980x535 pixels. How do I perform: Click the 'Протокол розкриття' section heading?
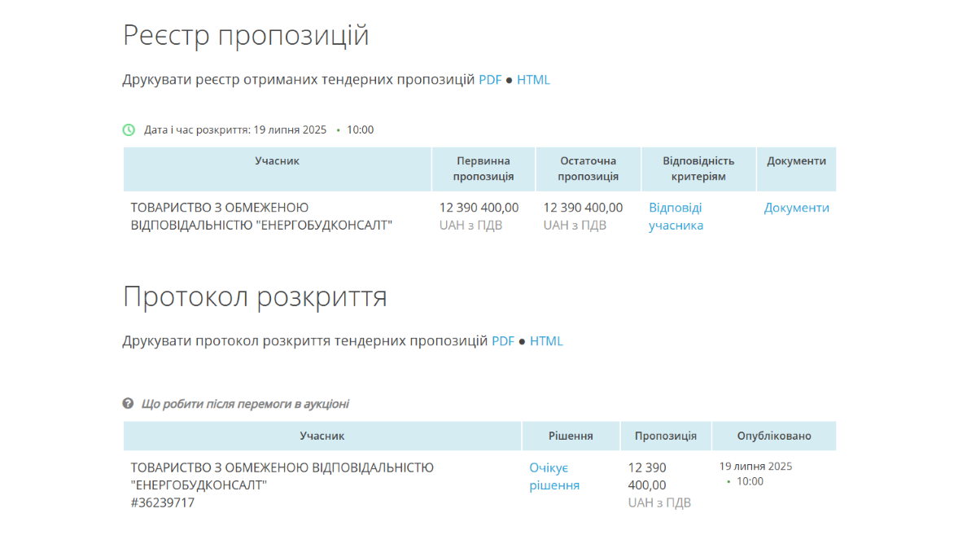point(255,296)
